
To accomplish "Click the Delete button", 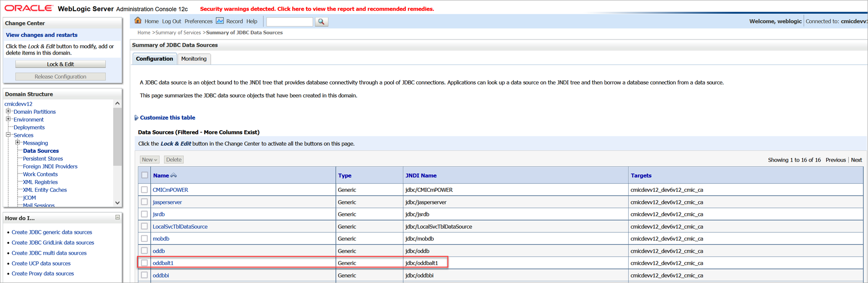I will click(174, 160).
